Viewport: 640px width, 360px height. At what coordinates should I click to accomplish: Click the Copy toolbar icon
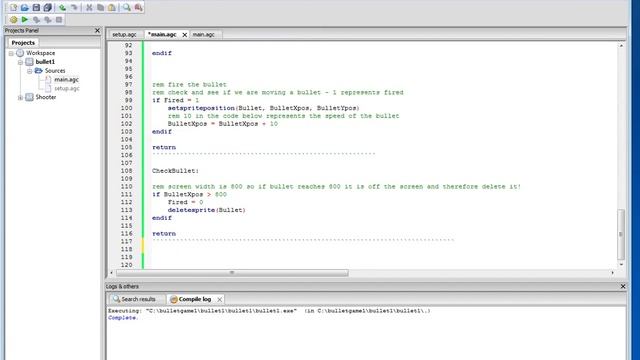(100, 7)
